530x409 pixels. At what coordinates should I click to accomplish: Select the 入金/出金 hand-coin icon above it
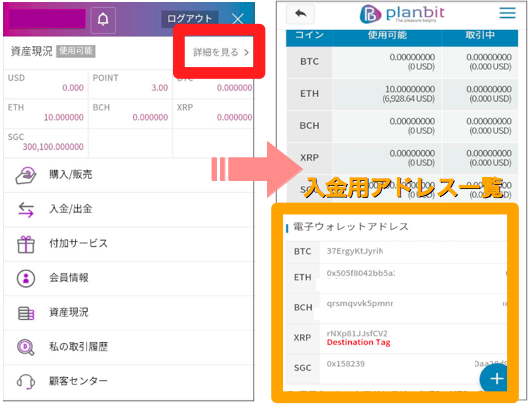pyautogui.click(x=26, y=175)
